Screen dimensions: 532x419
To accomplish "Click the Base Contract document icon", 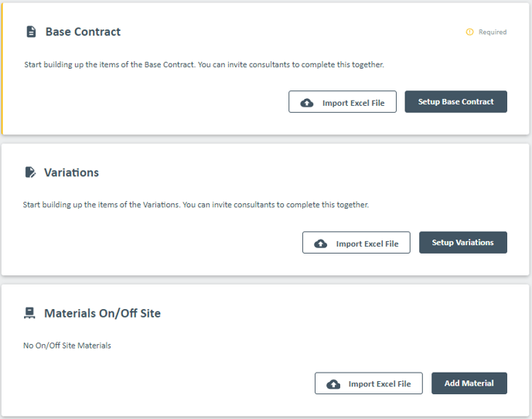I will click(x=31, y=32).
